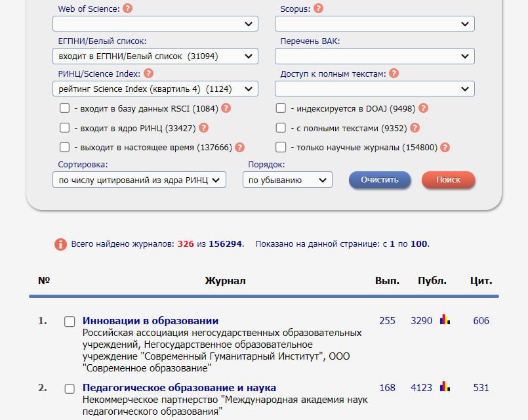
Task: Toggle the выходит в настоящее время checkbox
Action: pyautogui.click(x=64, y=148)
